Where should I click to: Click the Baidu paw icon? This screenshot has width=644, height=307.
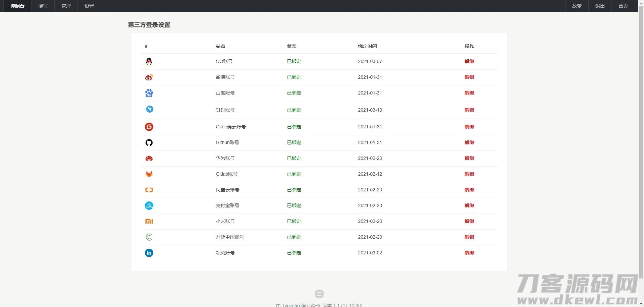(x=149, y=93)
